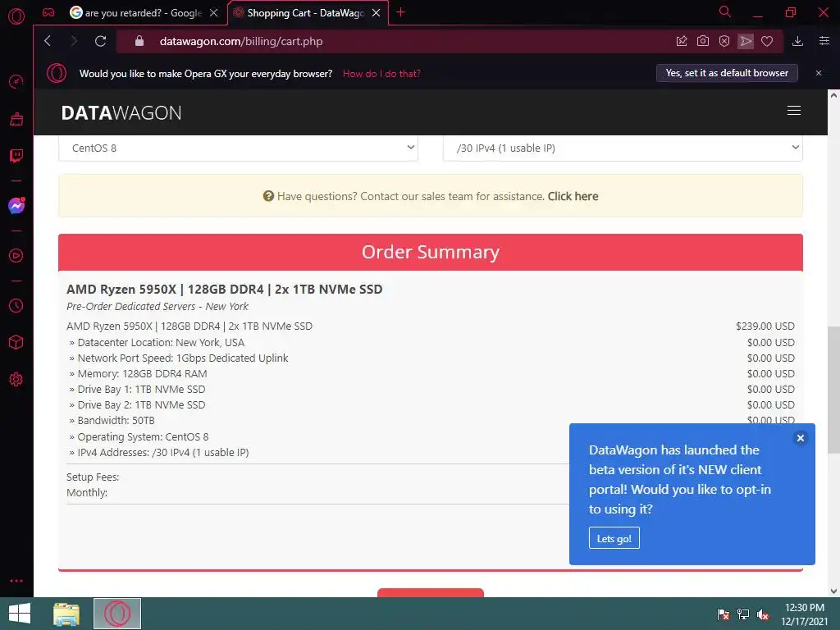This screenshot has width=840, height=630.
Task: Click the red button below the order summary
Action: pos(431,592)
